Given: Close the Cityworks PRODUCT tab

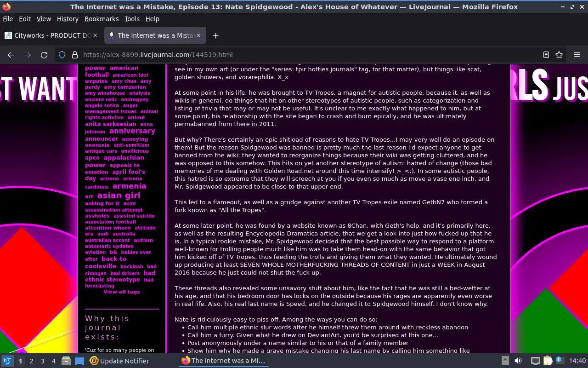Looking at the screenshot, I should (95, 35).
